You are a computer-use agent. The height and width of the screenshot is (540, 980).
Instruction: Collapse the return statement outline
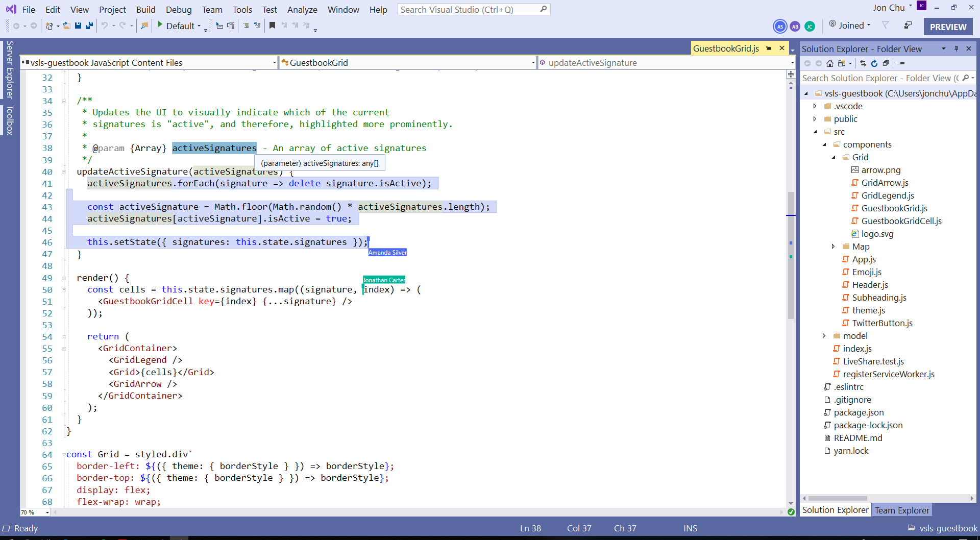pos(64,336)
